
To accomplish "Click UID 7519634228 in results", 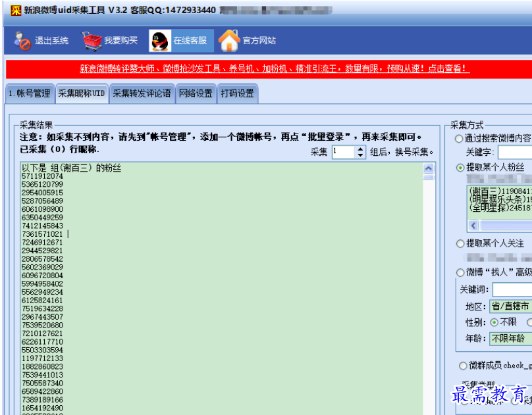I will 42,308.
